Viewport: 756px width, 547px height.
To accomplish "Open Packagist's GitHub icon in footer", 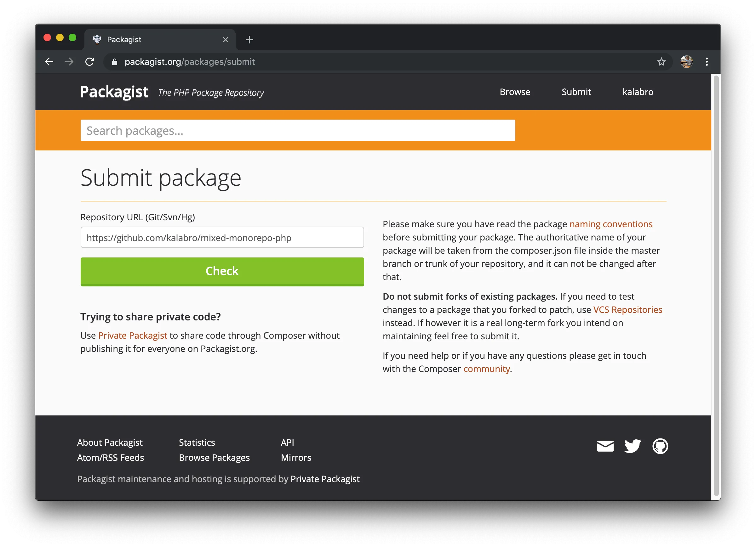I will [660, 446].
